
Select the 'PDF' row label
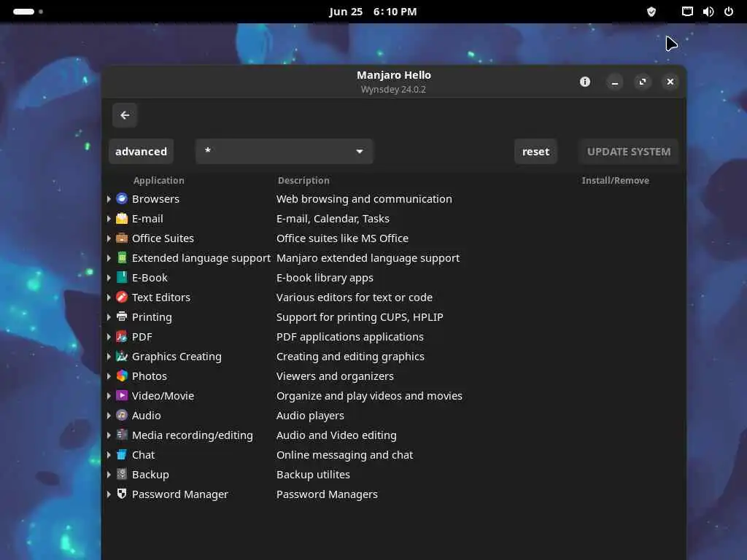[x=142, y=337]
